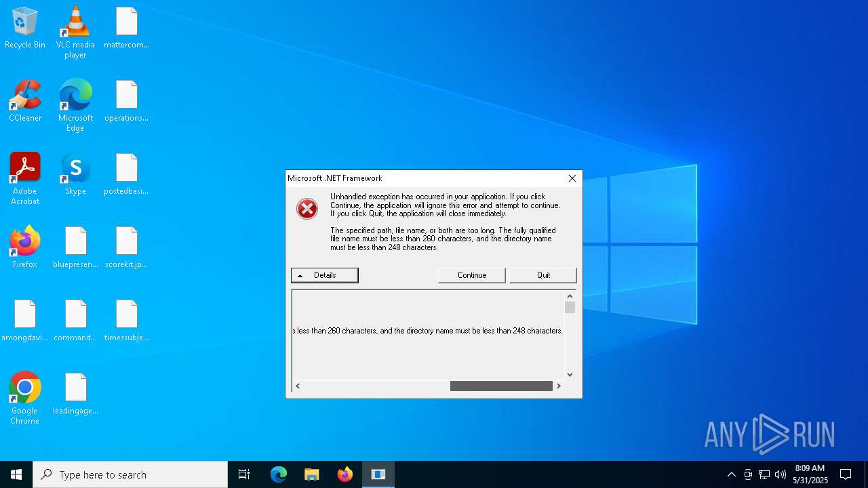Select the amongdavi... file icon
This screenshot has width=868, height=488.
[x=25, y=321]
